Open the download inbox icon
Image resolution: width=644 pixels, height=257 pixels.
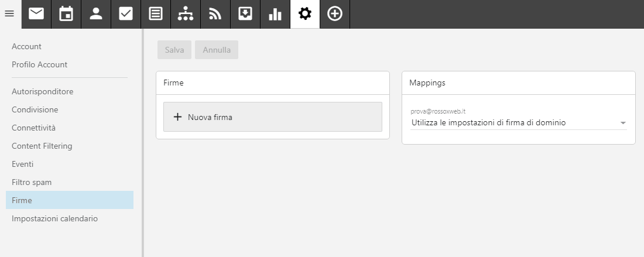coord(245,14)
